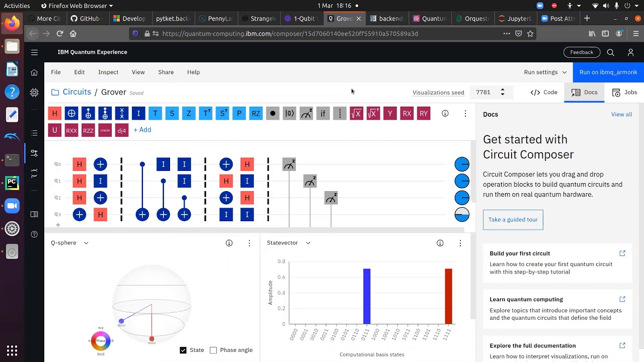This screenshot has height=362, width=644.
Task: Open Zoom from the Ubuntu dock
Action: 12,206
